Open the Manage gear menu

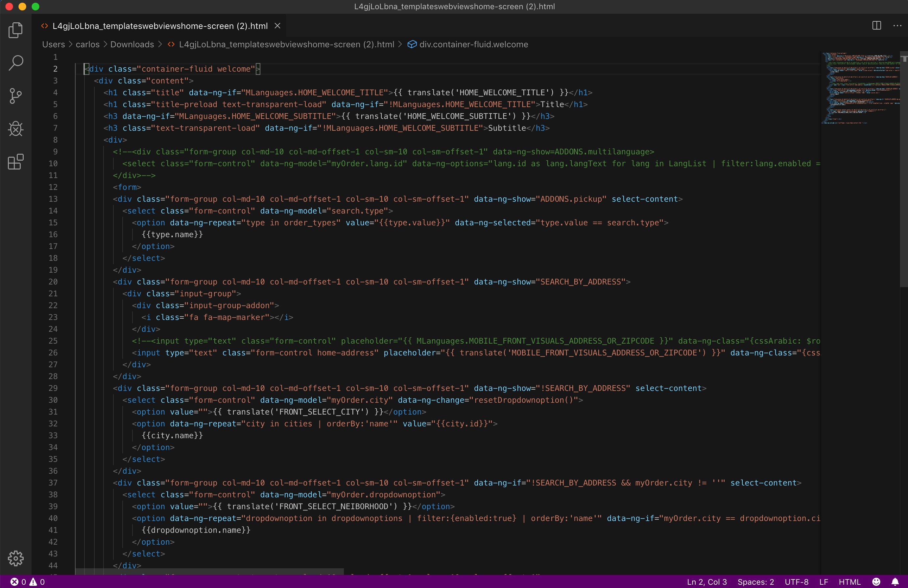pyautogui.click(x=16, y=558)
